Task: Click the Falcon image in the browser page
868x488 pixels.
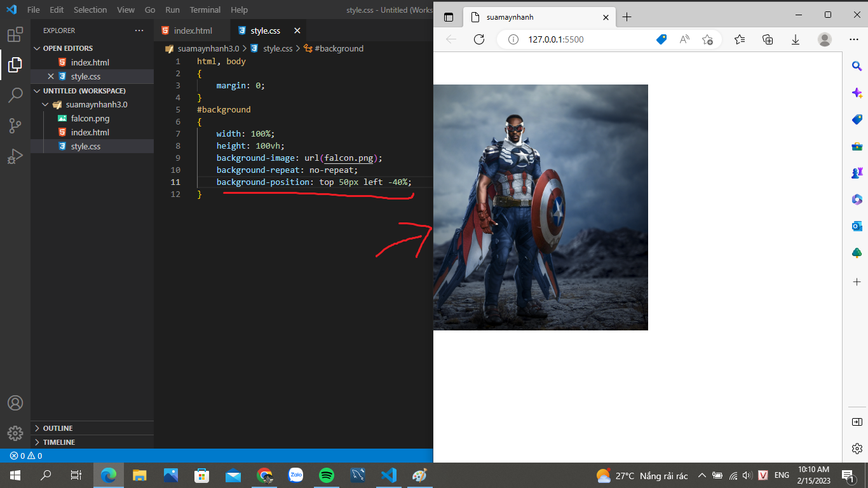Action: pyautogui.click(x=541, y=207)
